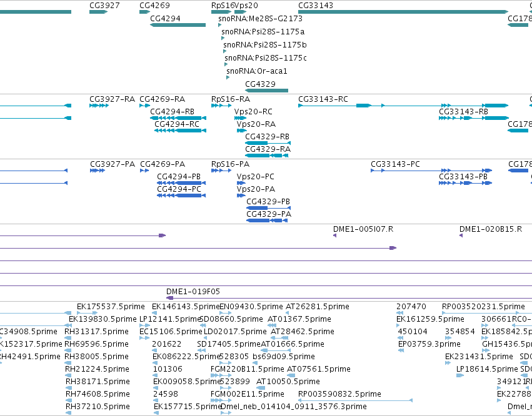
Task: Select transcript CG3927-RA
Action: pyautogui.click(x=113, y=99)
